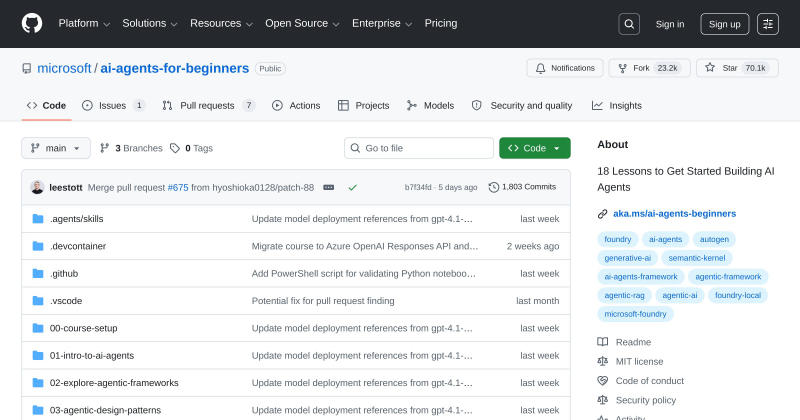Image resolution: width=800 pixels, height=420 pixels.
Task: Click the search magnifier icon in header
Action: (629, 24)
